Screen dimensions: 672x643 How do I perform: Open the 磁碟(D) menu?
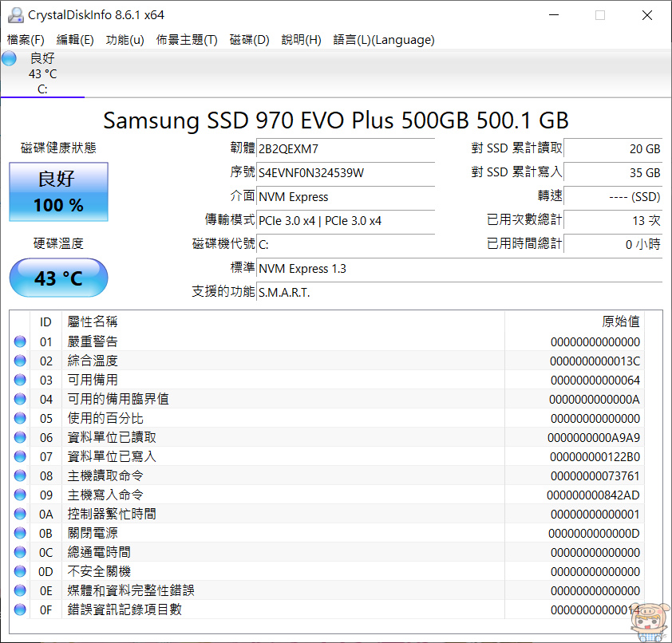[250, 40]
